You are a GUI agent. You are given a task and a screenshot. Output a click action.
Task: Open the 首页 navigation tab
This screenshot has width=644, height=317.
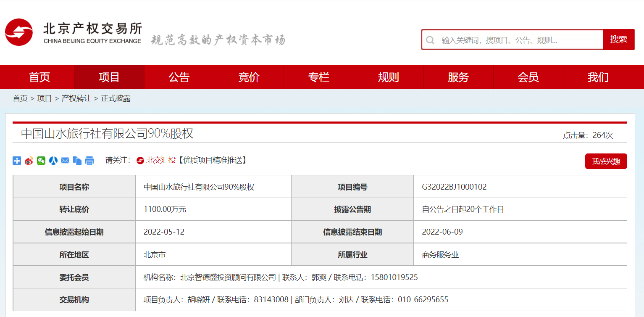click(39, 77)
